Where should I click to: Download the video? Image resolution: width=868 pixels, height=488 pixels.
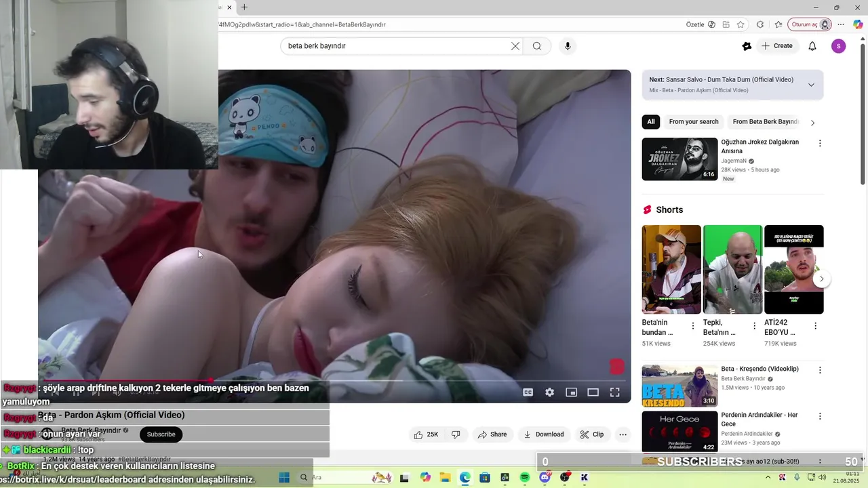click(544, 434)
